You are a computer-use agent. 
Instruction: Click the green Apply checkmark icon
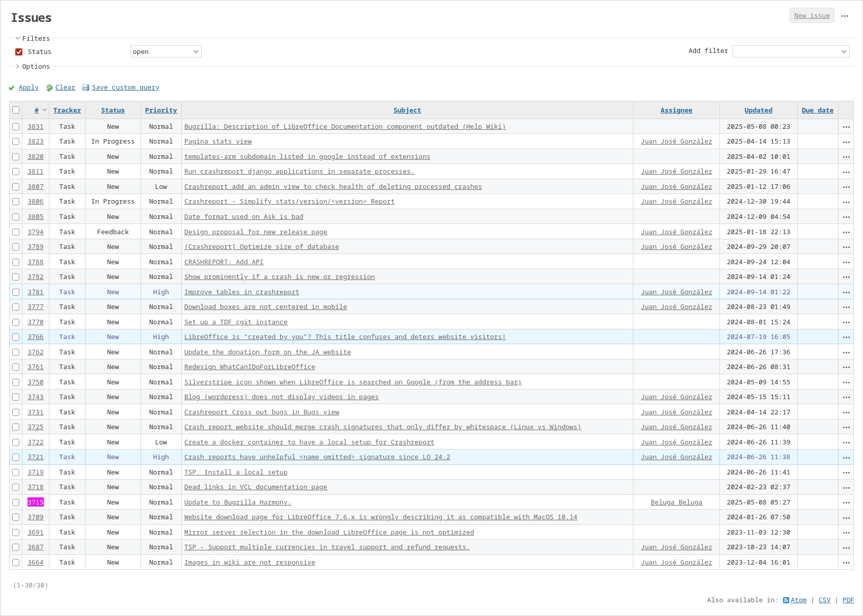[x=12, y=88]
